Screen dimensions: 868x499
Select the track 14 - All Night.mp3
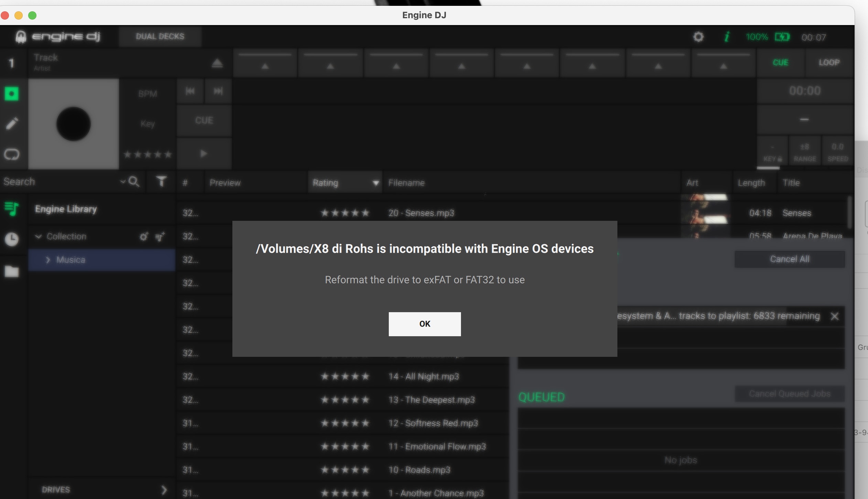point(424,376)
